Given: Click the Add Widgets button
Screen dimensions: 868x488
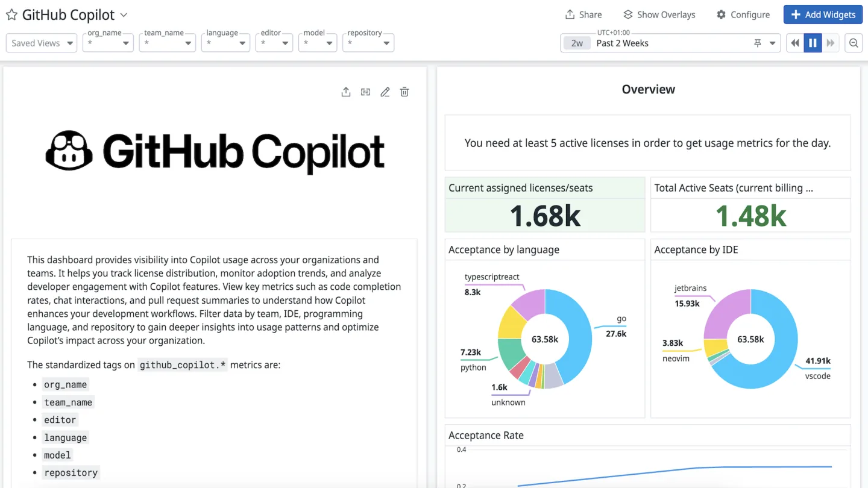Looking at the screenshot, I should 823,14.
